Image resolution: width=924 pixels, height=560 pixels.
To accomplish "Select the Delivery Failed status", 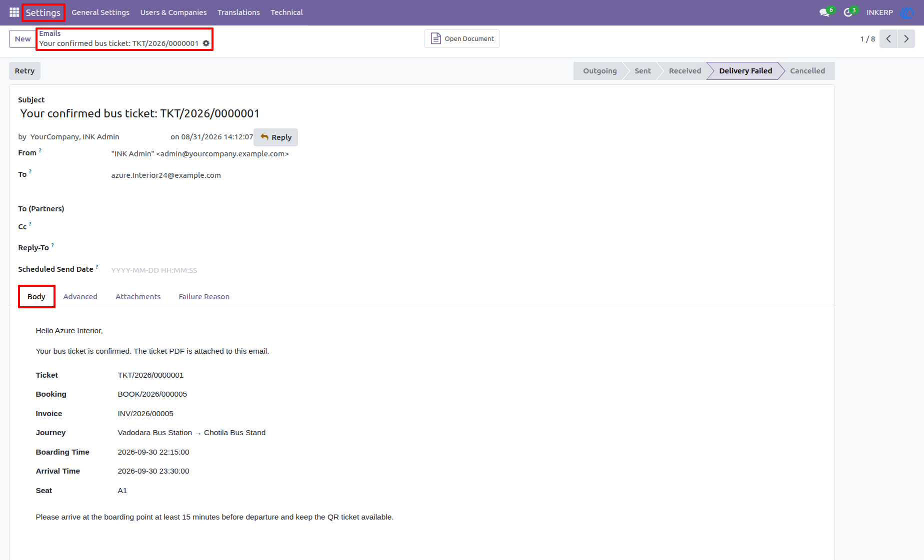I will [x=745, y=71].
